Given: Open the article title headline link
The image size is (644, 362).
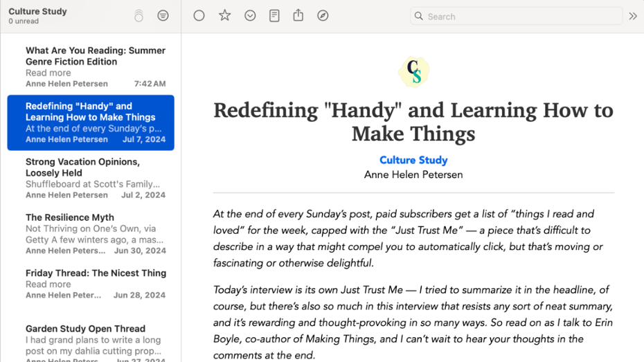Looking at the screenshot, I should 413,122.
